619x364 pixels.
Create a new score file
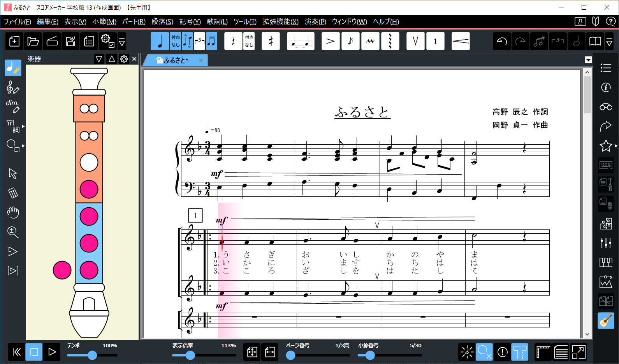(14, 41)
